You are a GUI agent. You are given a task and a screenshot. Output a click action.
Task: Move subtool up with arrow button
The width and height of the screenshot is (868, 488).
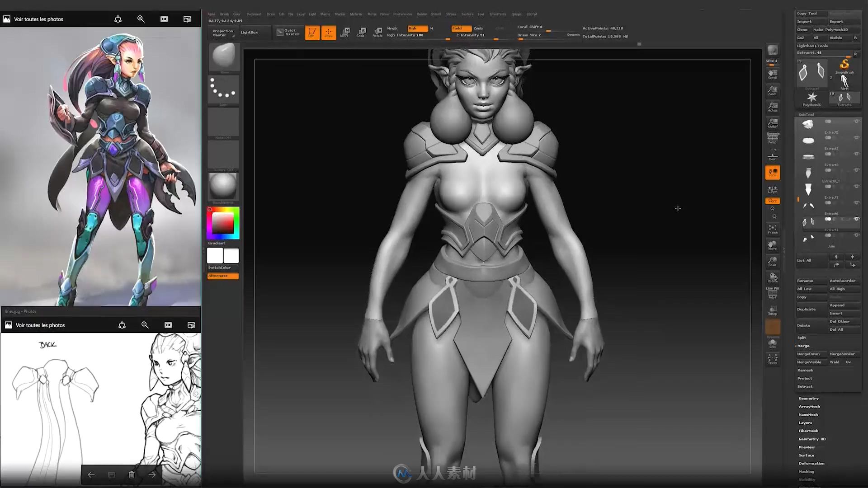pyautogui.click(x=836, y=257)
